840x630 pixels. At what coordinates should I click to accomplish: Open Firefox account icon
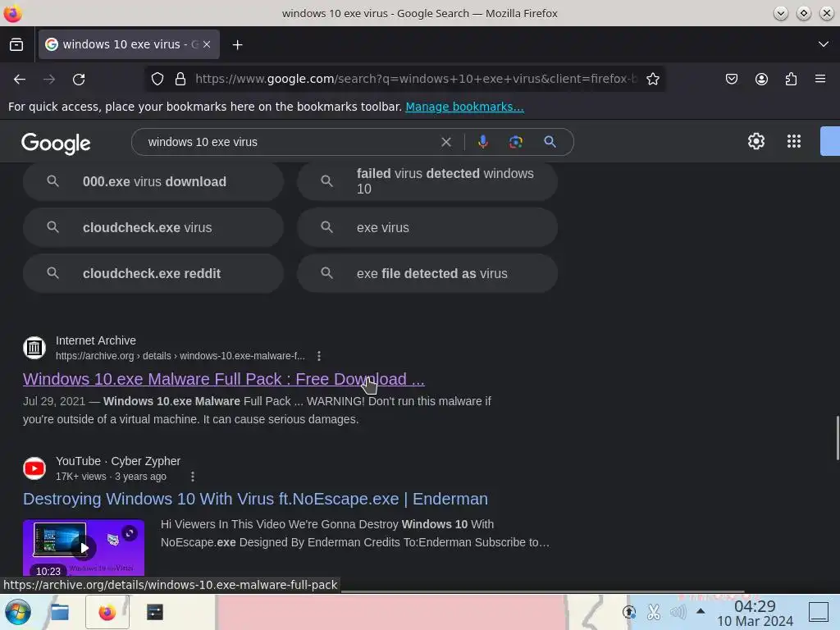coord(761,80)
